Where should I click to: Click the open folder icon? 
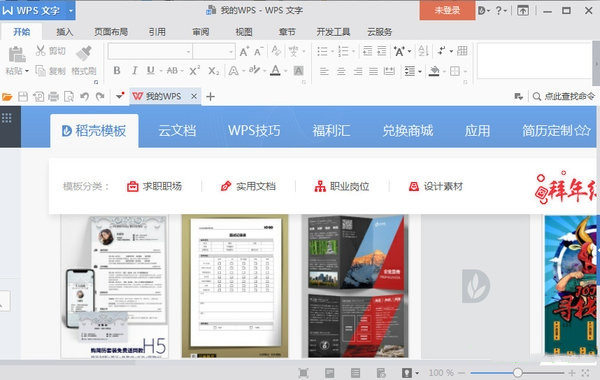tap(7, 97)
